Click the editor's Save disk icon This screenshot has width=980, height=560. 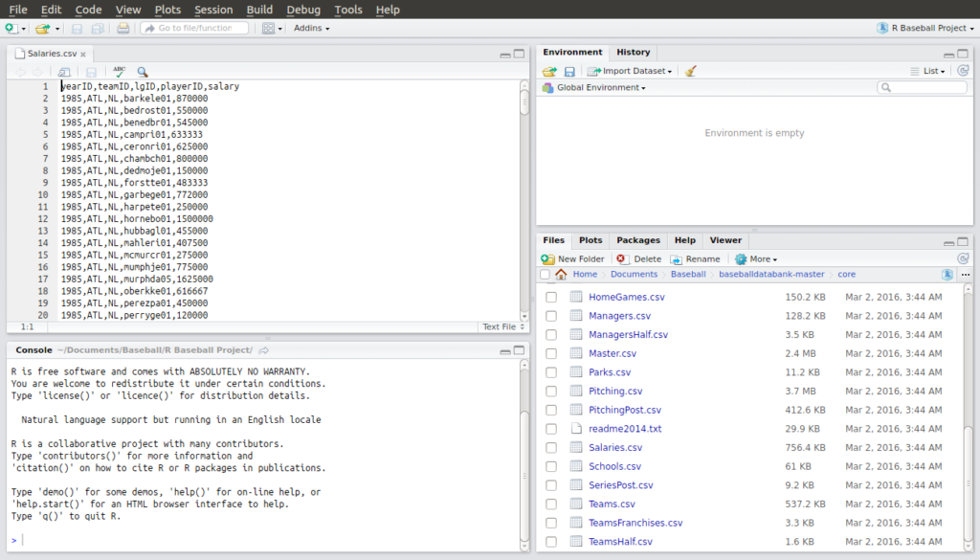click(x=91, y=72)
